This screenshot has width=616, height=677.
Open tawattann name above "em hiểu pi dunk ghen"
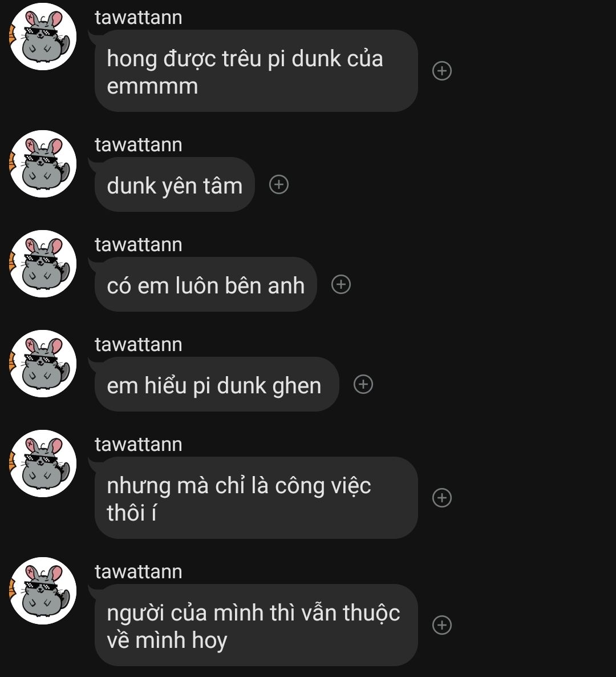point(139,345)
